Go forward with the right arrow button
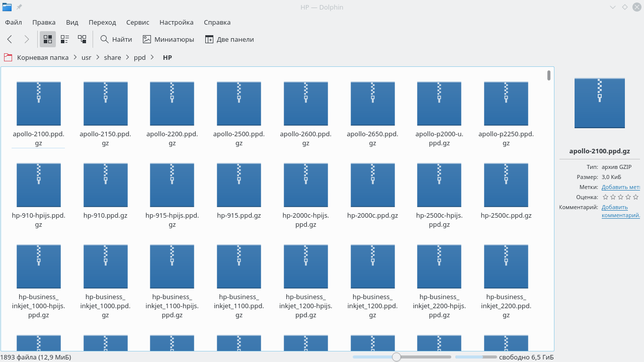Screen dimensions: 644x362 [x=27, y=39]
